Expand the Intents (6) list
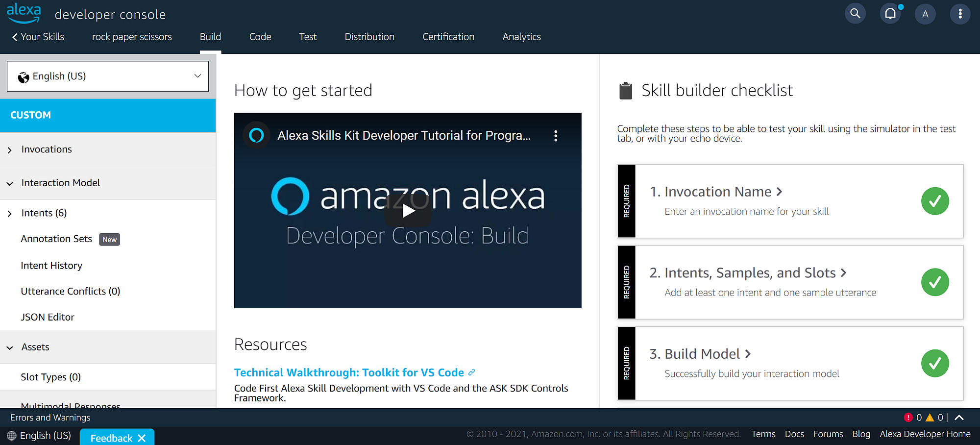Image resolution: width=980 pixels, height=445 pixels. click(x=10, y=214)
